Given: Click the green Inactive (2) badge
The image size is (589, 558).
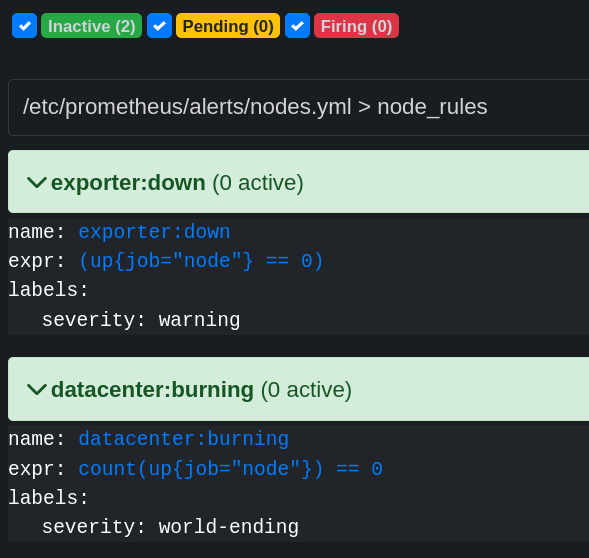Looking at the screenshot, I should [x=91, y=26].
